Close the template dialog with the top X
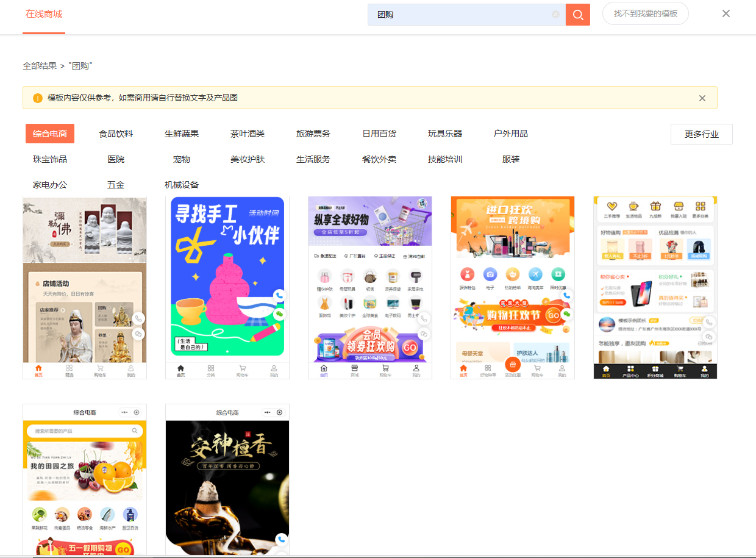 [x=726, y=13]
